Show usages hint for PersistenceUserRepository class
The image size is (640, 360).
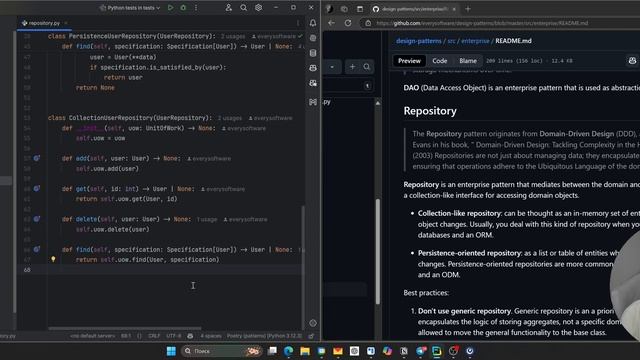point(233,36)
